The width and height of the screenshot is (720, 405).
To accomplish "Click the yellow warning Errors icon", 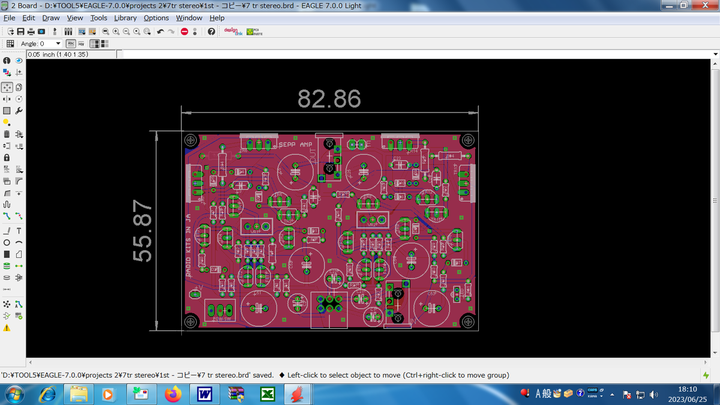I will [x=7, y=327].
